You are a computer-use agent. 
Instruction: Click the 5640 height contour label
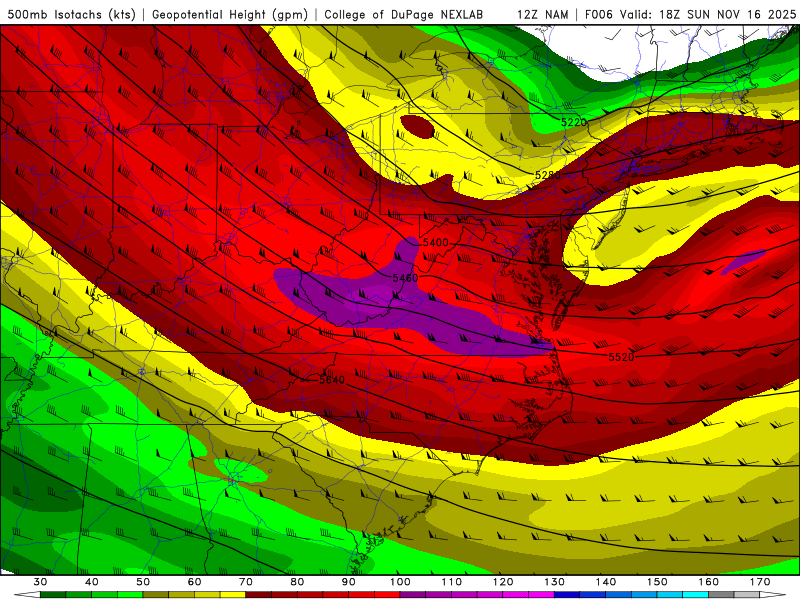[332, 380]
